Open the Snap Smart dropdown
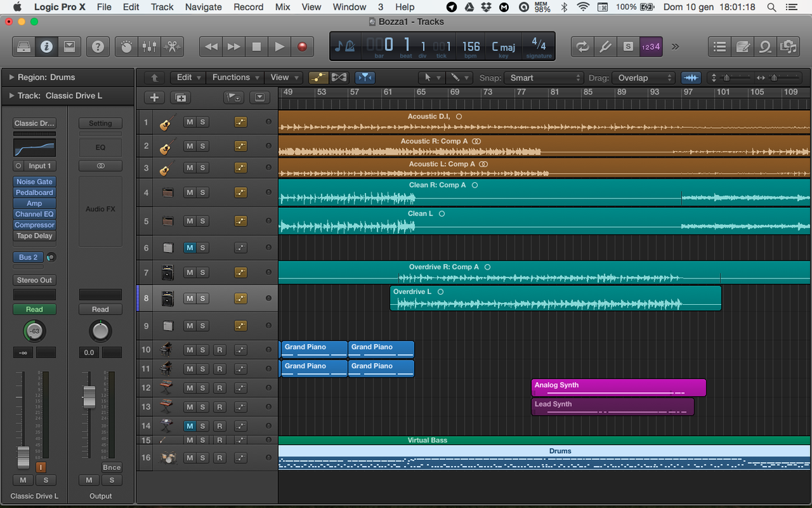This screenshot has height=508, width=812. point(545,78)
